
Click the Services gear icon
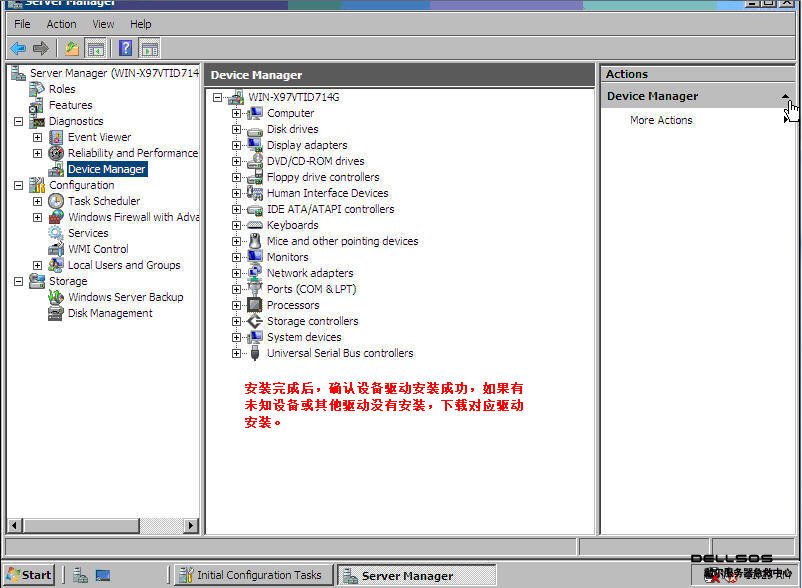click(56, 233)
